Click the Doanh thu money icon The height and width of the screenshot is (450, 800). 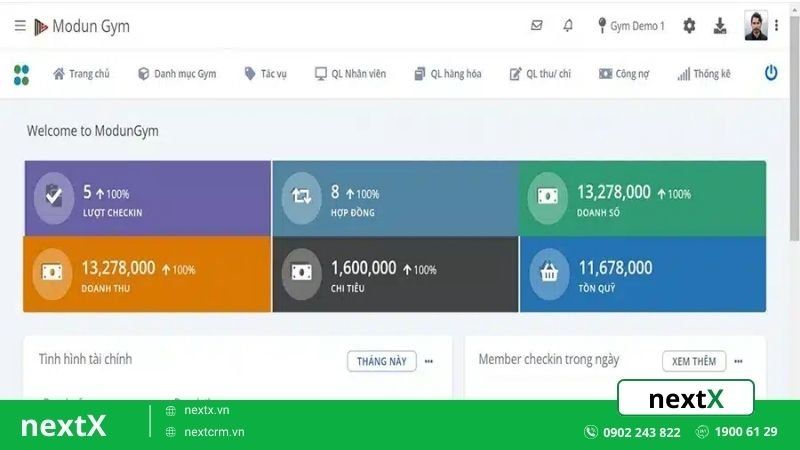[52, 273]
